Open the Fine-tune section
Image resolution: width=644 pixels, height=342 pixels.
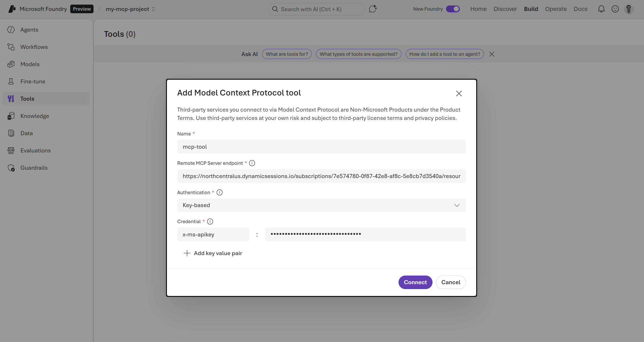[11, 81]
